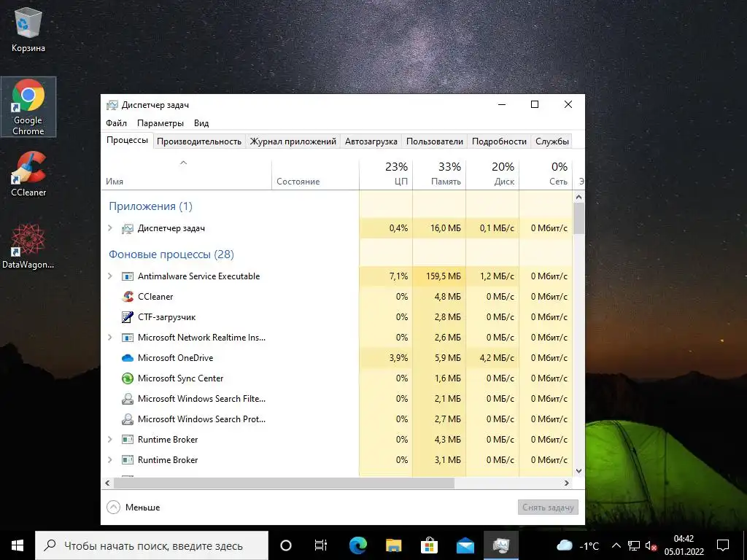This screenshot has width=747, height=560.
Task: Open the Recycle Bin desktop icon
Action: click(28, 29)
